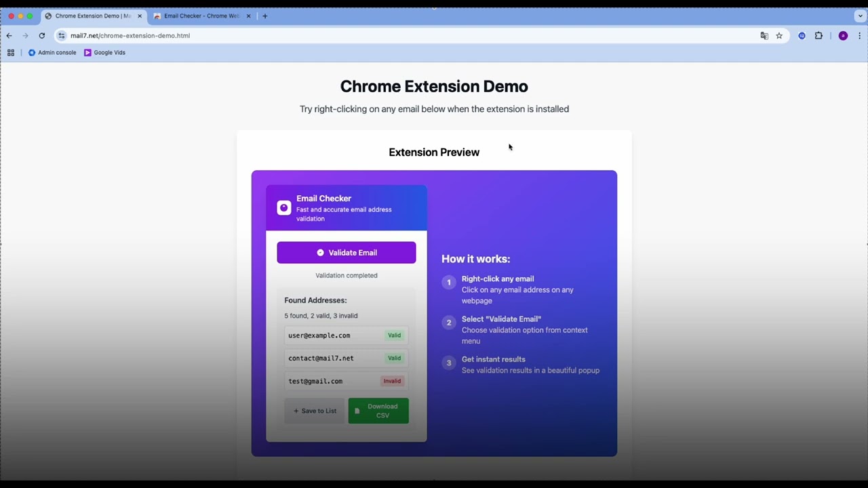Close the Email Checker tab

[x=248, y=16]
